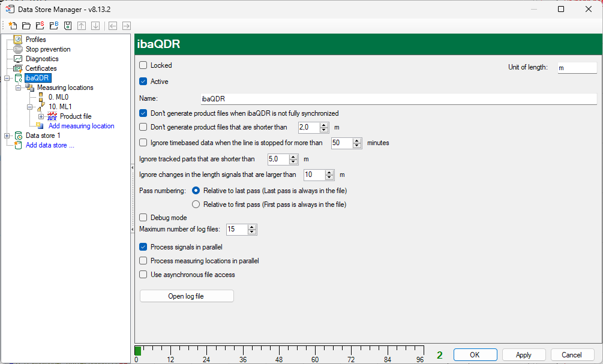Screen dimensions: 603x364
Task: Click the Certificates icon in tree
Action: (18, 68)
